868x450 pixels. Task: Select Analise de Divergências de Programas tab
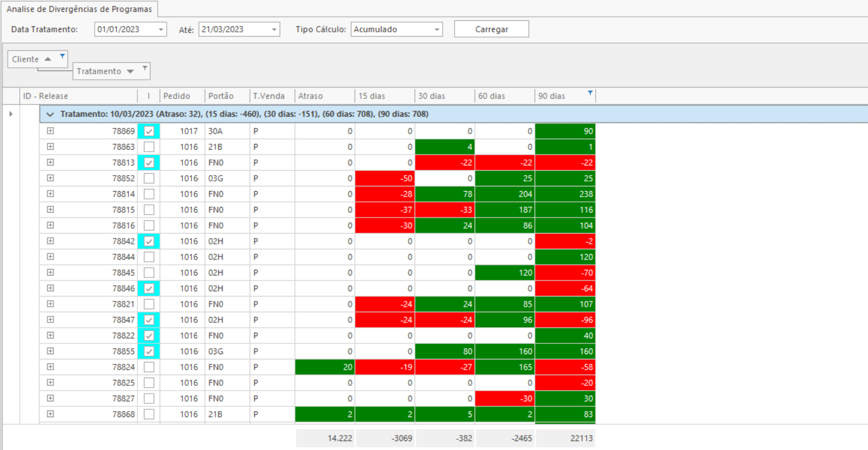click(x=79, y=9)
